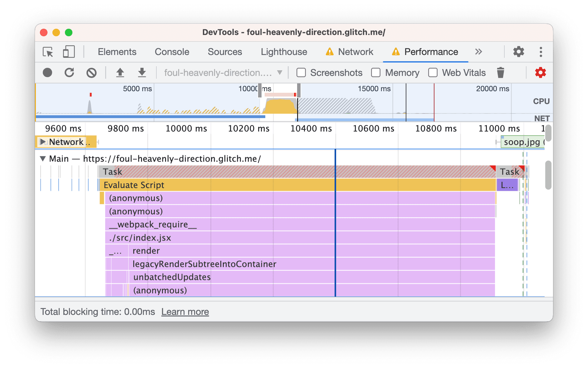Viewport: 588px width, 368px height.
Task: Switch to the Lighthouse tab
Action: (x=284, y=52)
